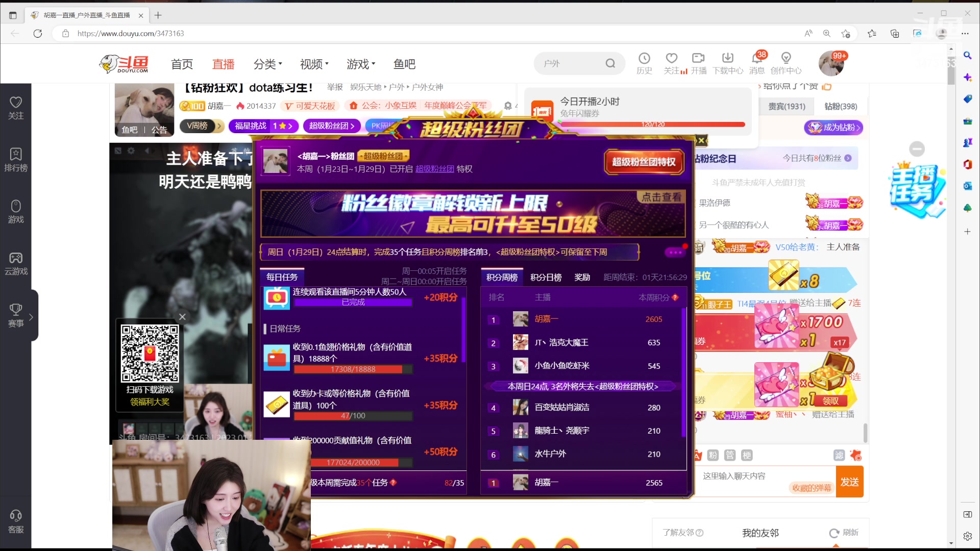Click the 120/120 broadcast progress bar
This screenshot has height=551, width=980.
point(652,124)
